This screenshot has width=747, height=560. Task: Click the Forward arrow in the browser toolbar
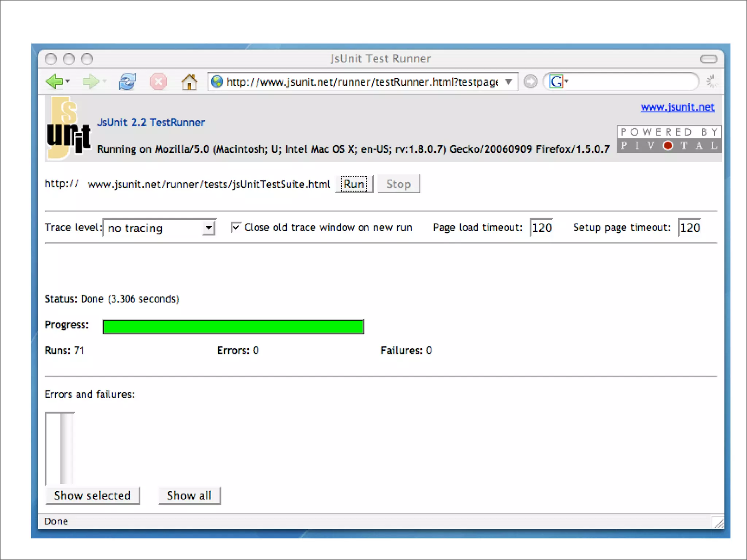click(x=90, y=81)
